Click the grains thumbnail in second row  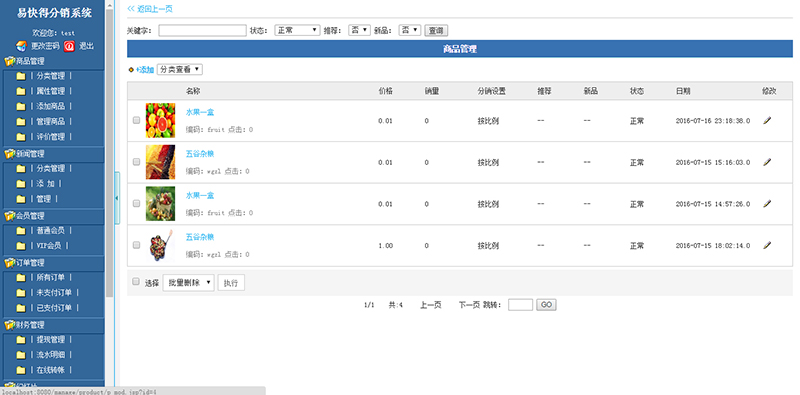160,162
